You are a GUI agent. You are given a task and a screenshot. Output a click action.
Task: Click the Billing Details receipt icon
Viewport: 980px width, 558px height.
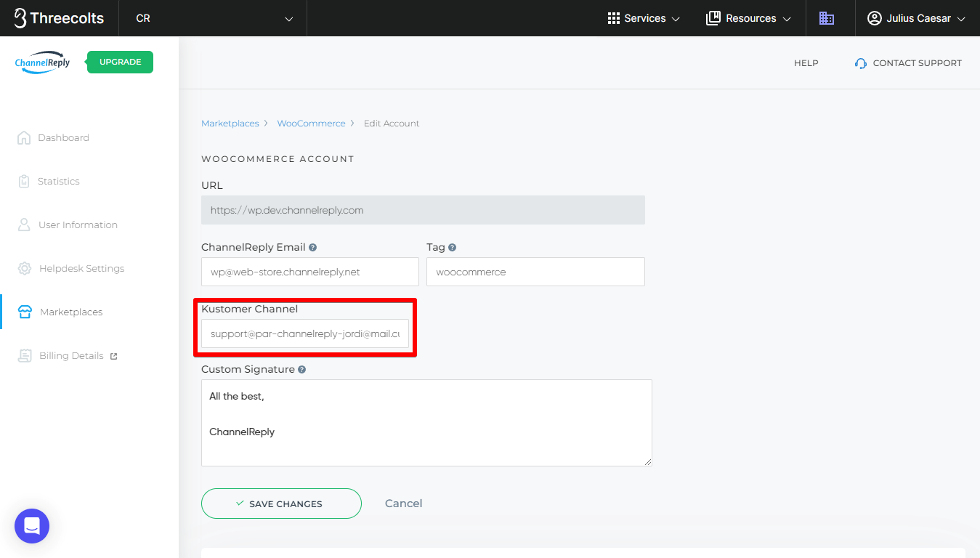25,355
